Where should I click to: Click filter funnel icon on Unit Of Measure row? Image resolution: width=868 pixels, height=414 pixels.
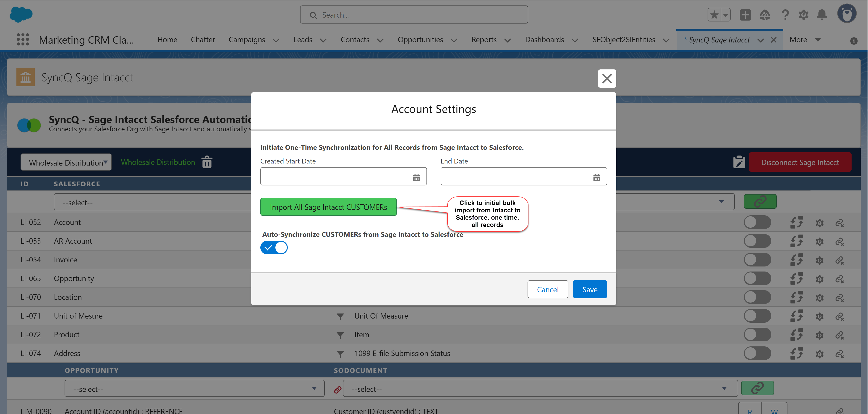340,316
